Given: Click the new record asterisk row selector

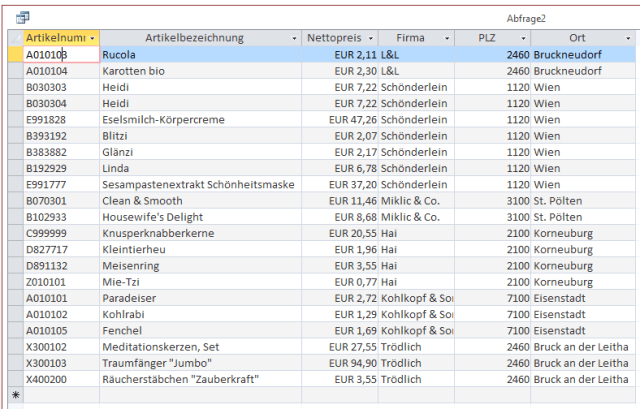Looking at the screenshot, I should tap(15, 395).
